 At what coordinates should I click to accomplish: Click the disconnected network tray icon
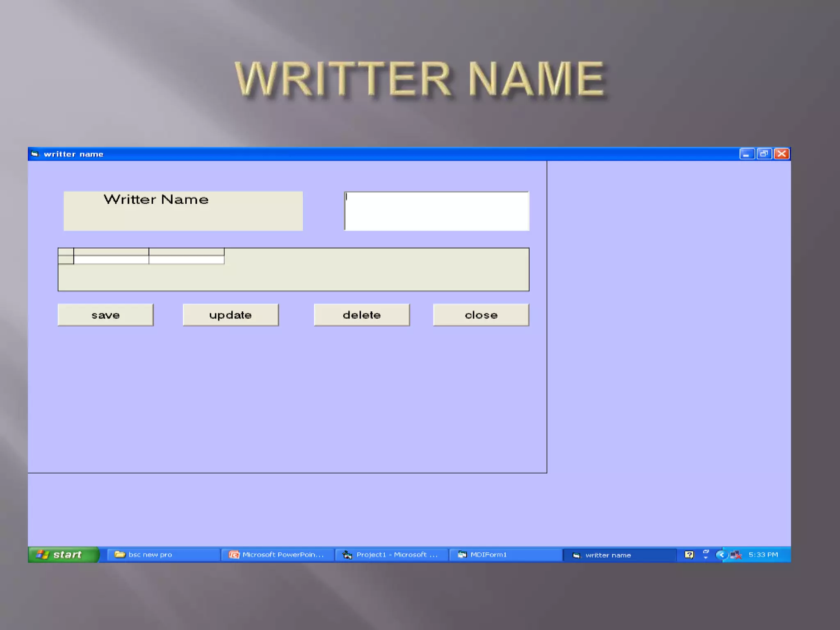[736, 555]
